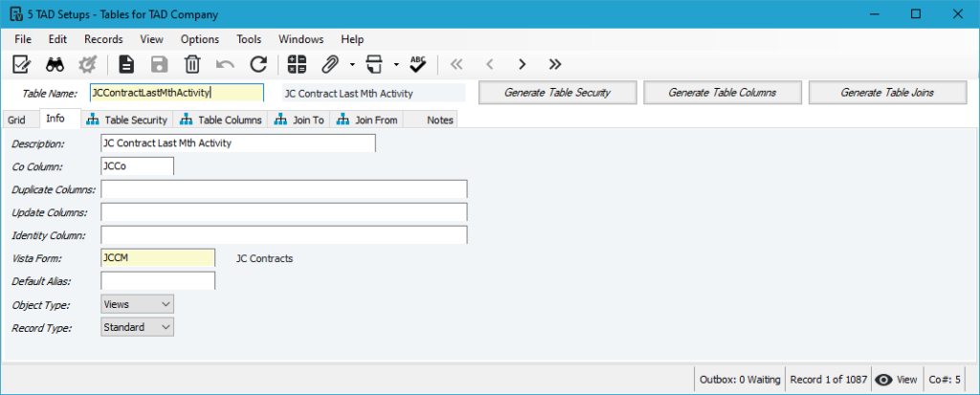
Task: Switch to the Join To tab
Action: (x=300, y=120)
